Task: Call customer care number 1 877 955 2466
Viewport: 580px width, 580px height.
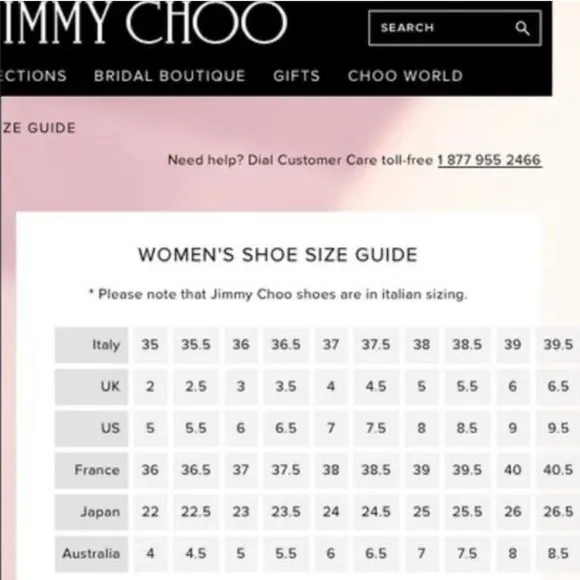Action: click(x=489, y=160)
